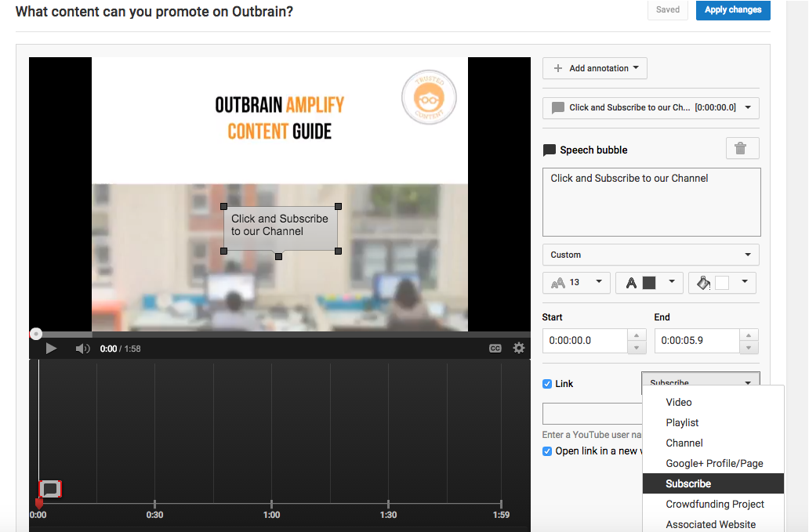Toggle Open link in new window checkbox
This screenshot has width=809, height=532.
547,451
